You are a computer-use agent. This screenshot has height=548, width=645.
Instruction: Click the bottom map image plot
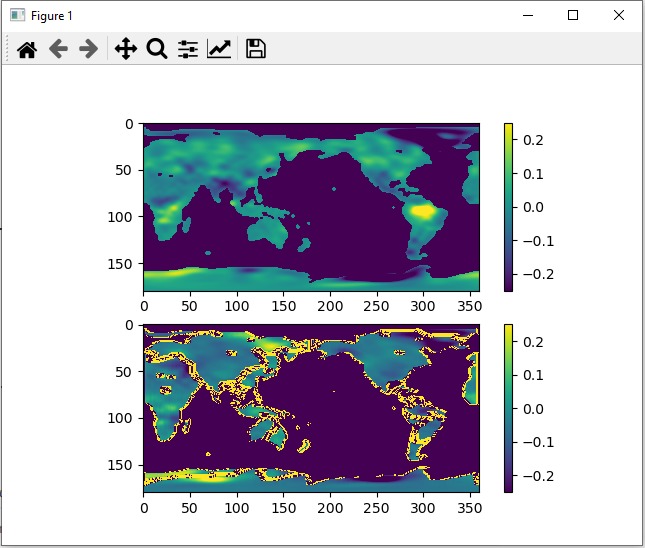click(x=311, y=408)
